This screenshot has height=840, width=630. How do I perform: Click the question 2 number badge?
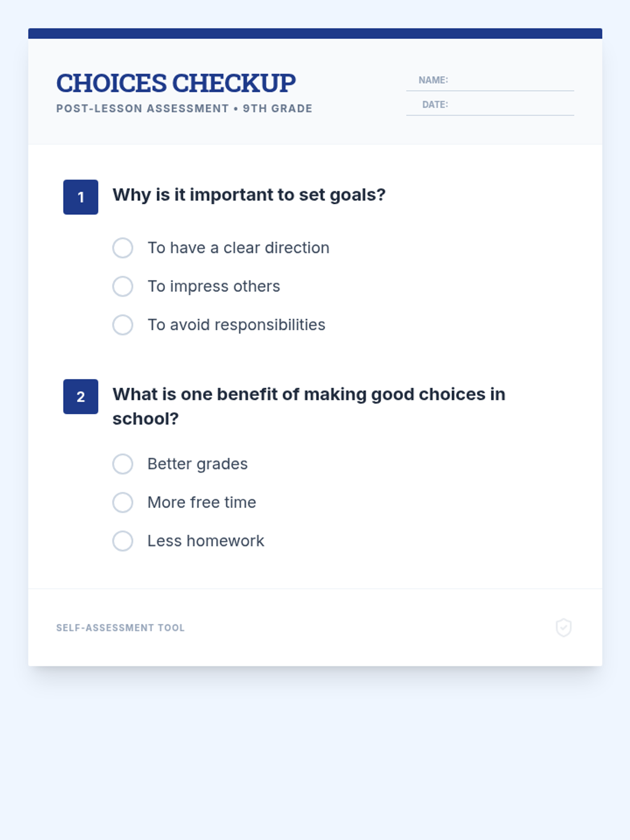click(81, 396)
